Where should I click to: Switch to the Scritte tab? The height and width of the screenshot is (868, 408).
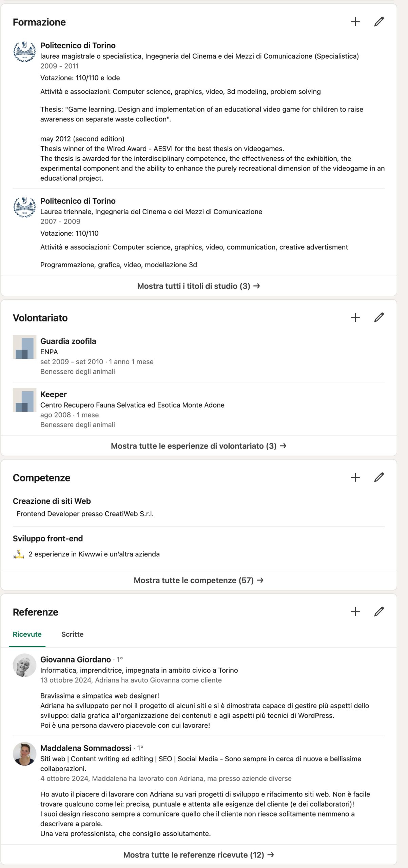click(72, 634)
